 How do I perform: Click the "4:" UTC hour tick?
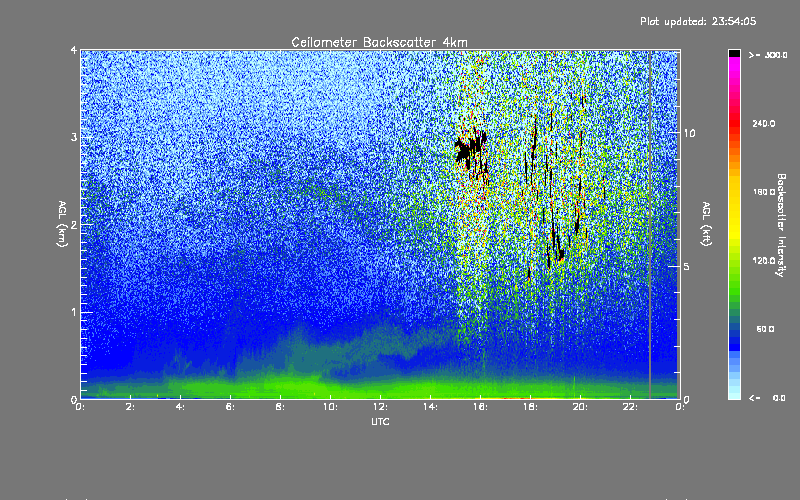(x=181, y=407)
